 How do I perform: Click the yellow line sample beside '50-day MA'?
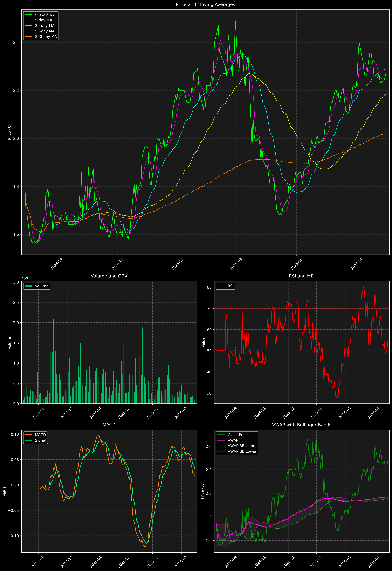point(29,31)
